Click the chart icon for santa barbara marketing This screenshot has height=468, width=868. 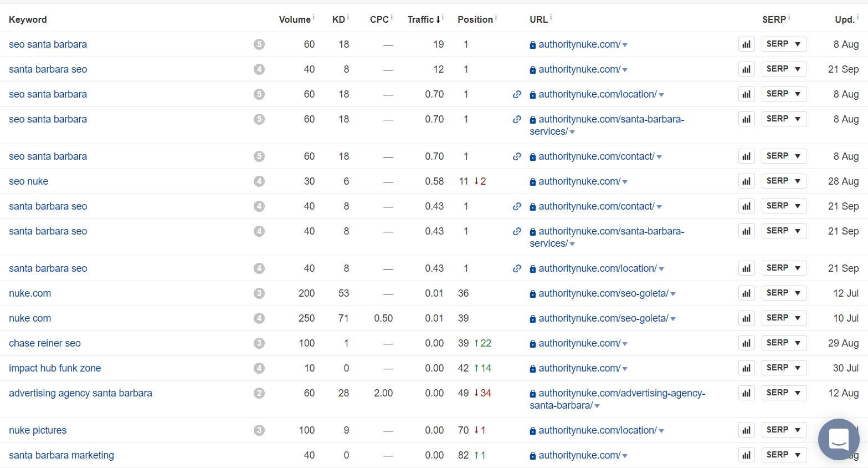pos(746,455)
